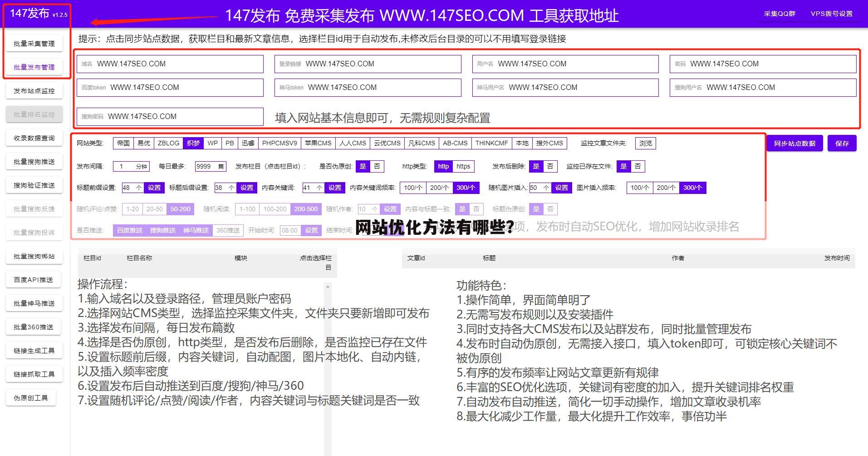
Task: Set 监控已存在文件 to 否
Action: tap(638, 167)
